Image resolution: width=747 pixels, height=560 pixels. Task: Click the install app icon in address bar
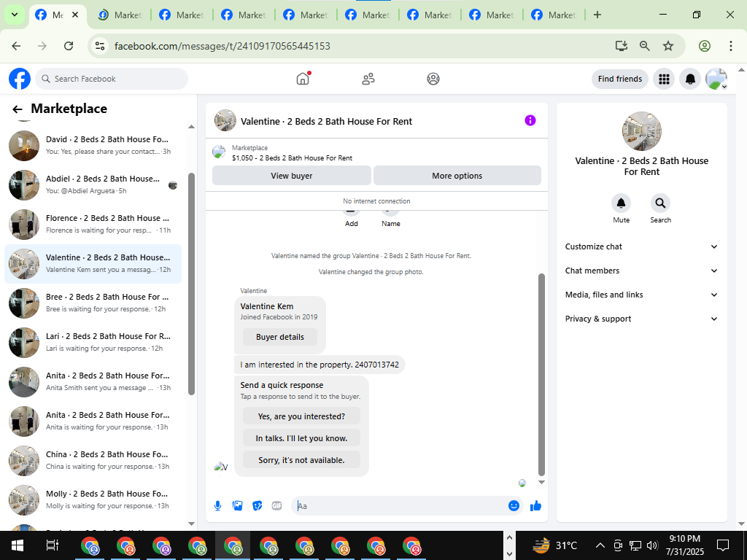622,46
